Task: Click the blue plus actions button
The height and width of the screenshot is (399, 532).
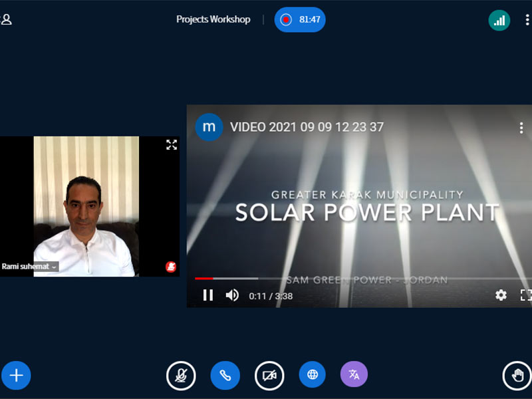Action: [16, 376]
